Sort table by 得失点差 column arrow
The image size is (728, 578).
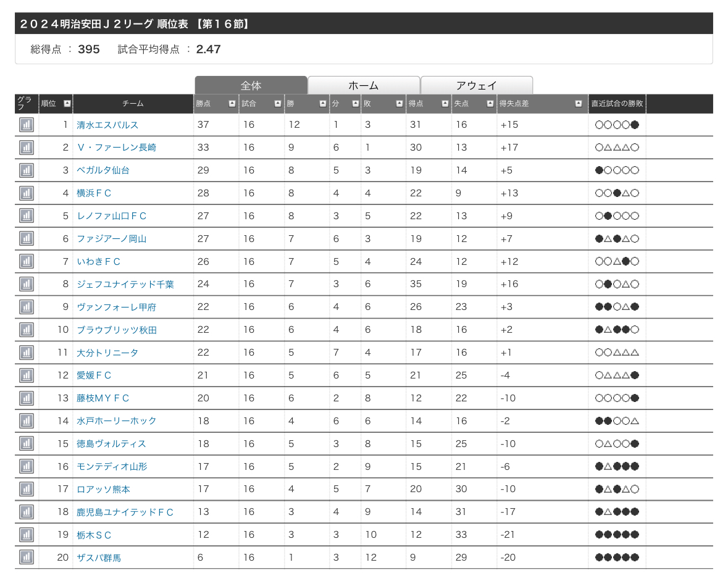point(579,104)
